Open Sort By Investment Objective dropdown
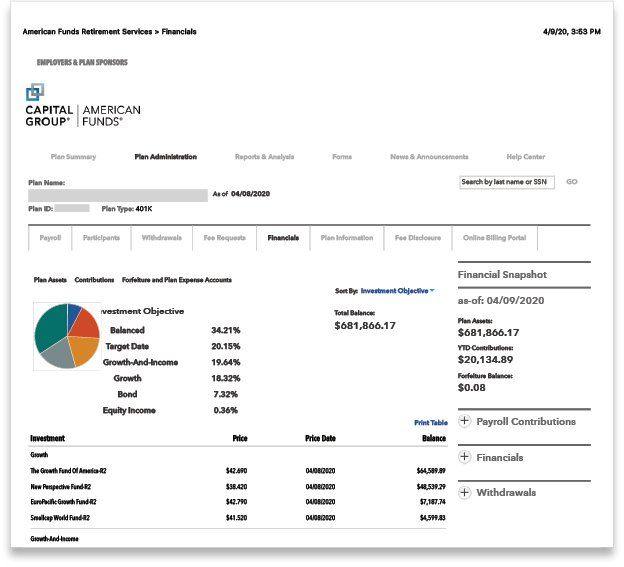Image resolution: width=624 pixels, height=567 pixels. click(397, 291)
